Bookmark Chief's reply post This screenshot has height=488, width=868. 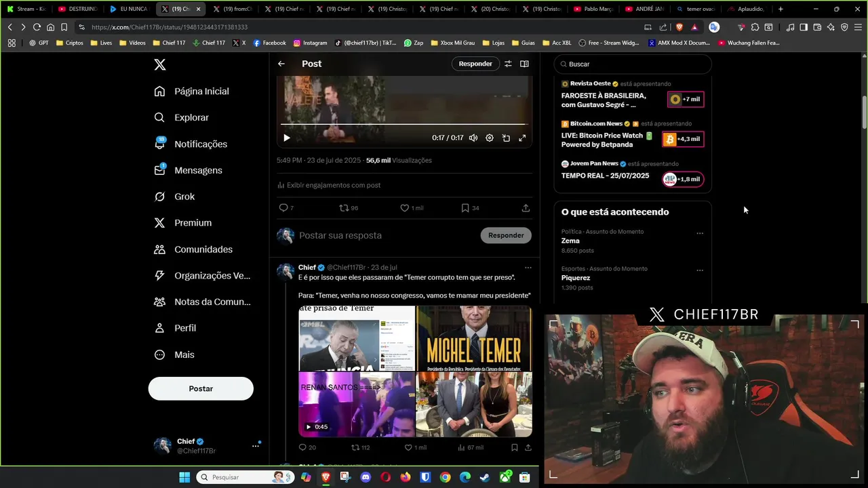click(515, 447)
